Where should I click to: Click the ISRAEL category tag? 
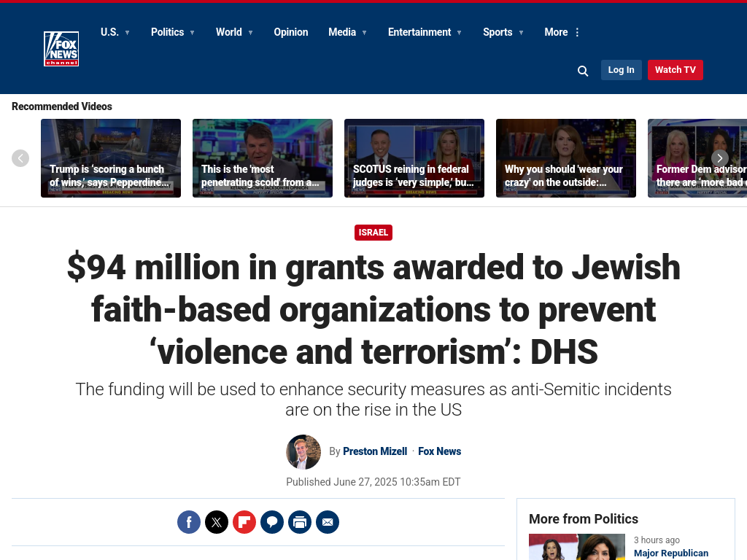[x=373, y=233]
